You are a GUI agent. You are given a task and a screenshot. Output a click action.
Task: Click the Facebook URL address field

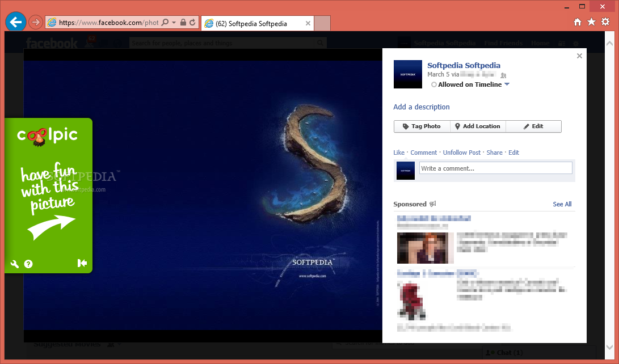point(108,23)
